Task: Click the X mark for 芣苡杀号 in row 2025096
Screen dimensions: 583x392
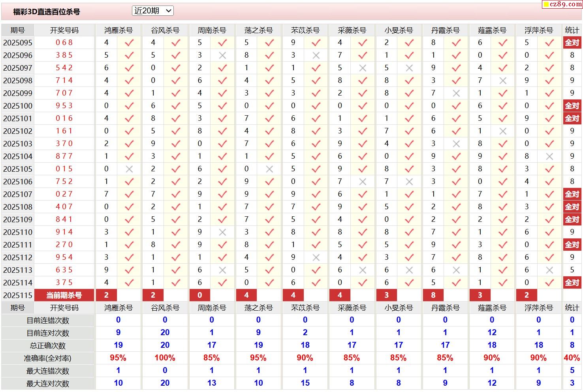Action: [x=316, y=55]
